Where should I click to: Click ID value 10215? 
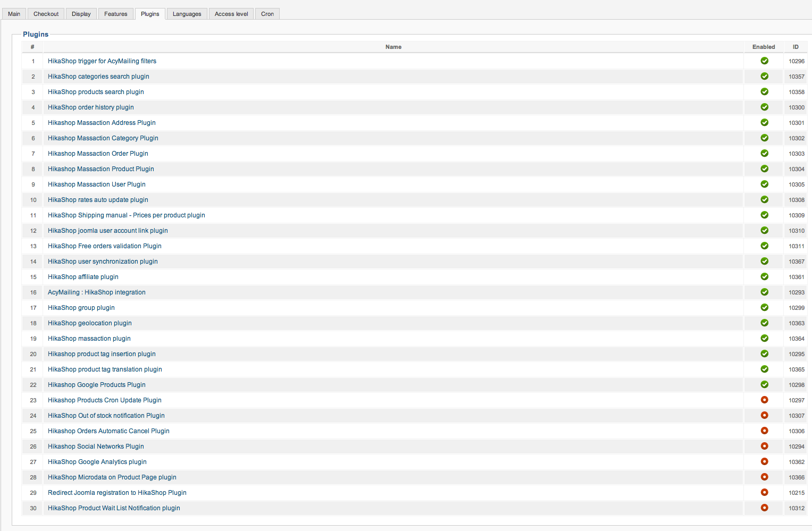point(797,493)
